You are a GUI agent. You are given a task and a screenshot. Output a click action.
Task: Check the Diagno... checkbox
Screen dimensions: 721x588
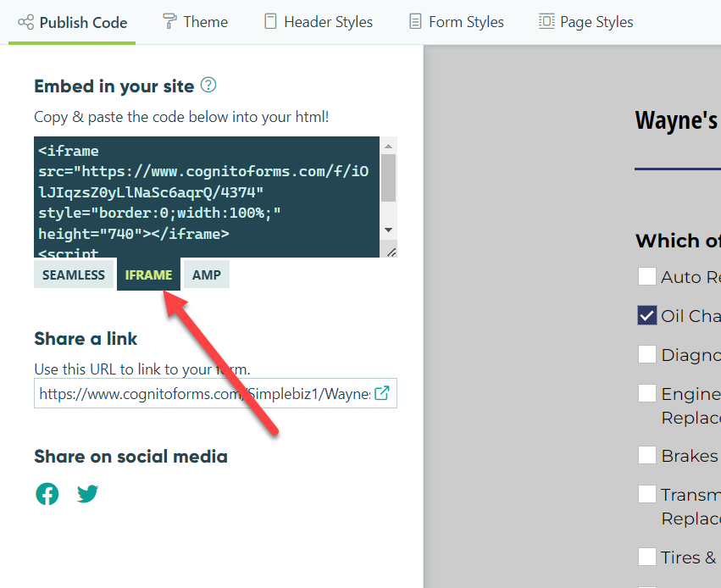click(647, 354)
